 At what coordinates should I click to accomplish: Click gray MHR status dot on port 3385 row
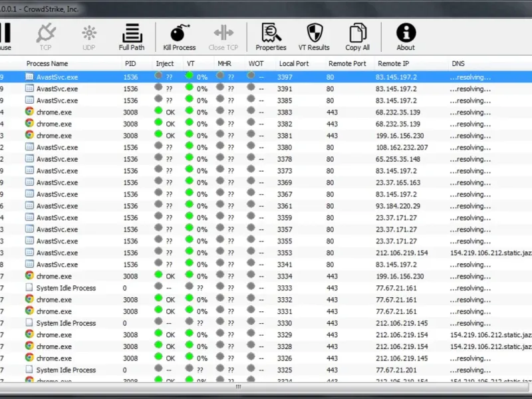[220, 99]
